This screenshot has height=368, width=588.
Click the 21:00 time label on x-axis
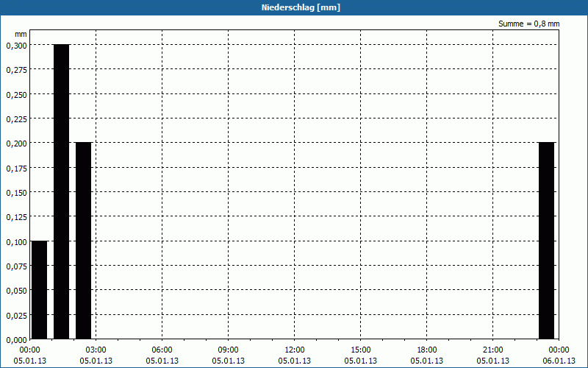coord(492,350)
